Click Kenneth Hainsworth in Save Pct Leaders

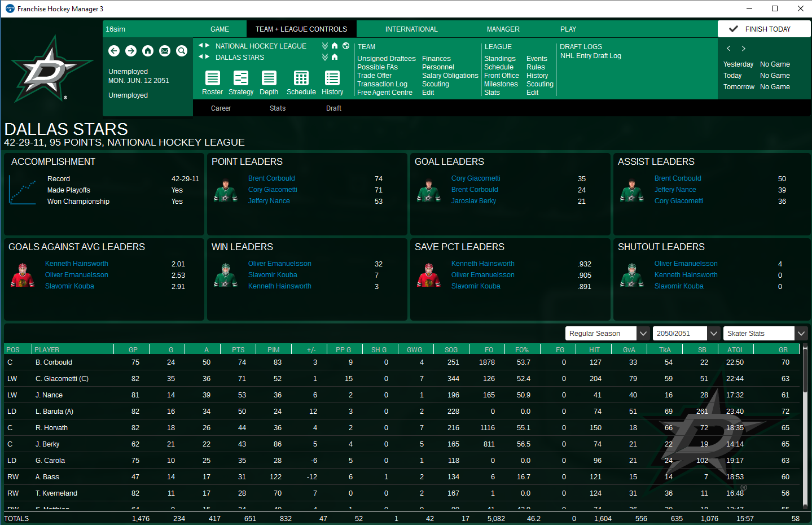click(x=482, y=264)
